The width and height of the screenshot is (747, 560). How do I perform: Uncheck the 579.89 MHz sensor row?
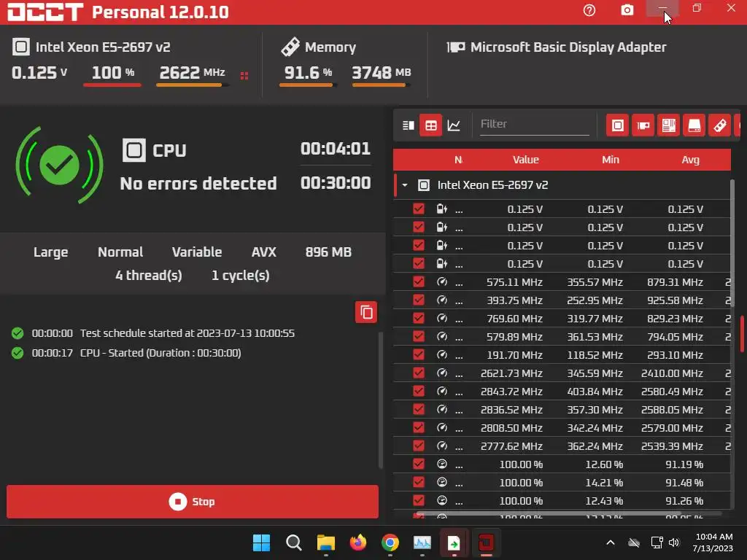tap(419, 337)
